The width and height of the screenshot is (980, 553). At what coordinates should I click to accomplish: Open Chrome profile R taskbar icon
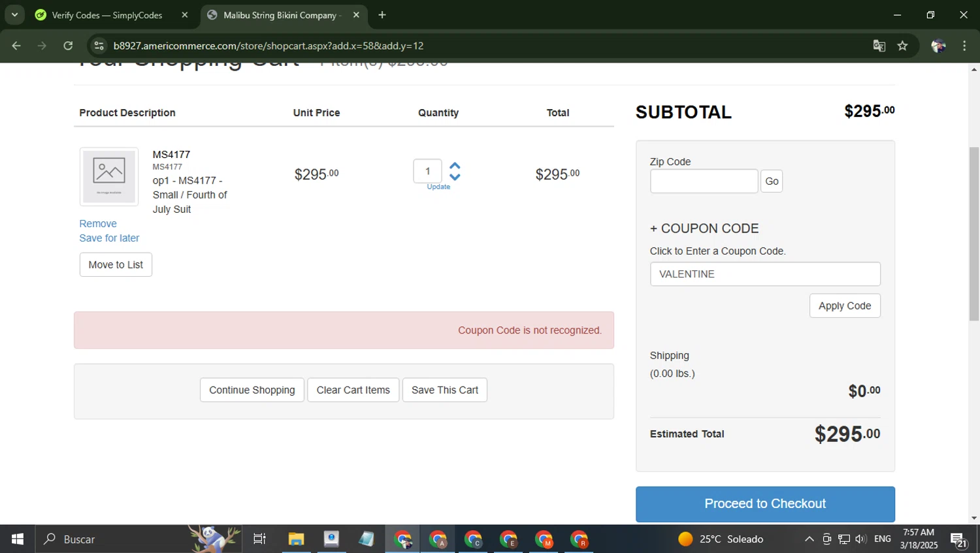[x=579, y=539]
